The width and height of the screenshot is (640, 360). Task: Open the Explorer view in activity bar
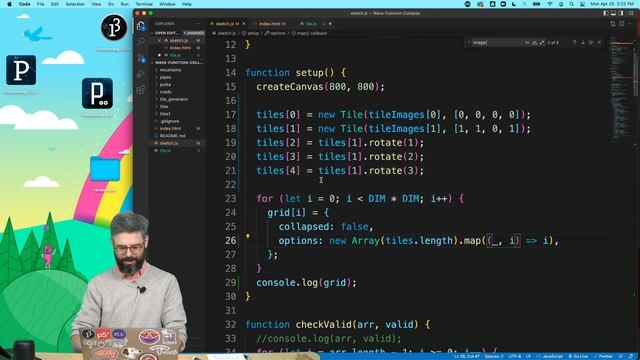pos(141,26)
